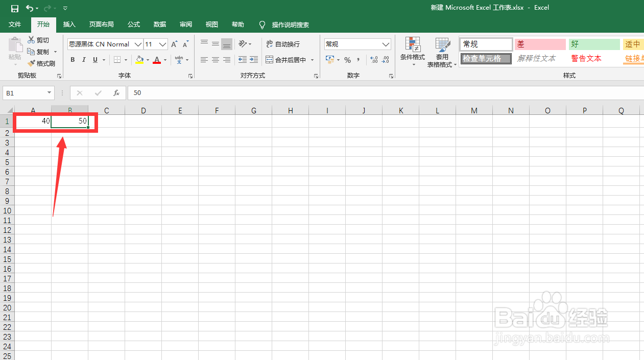Open the 文件 menu tab
The height and width of the screenshot is (360, 644).
pyautogui.click(x=15, y=25)
